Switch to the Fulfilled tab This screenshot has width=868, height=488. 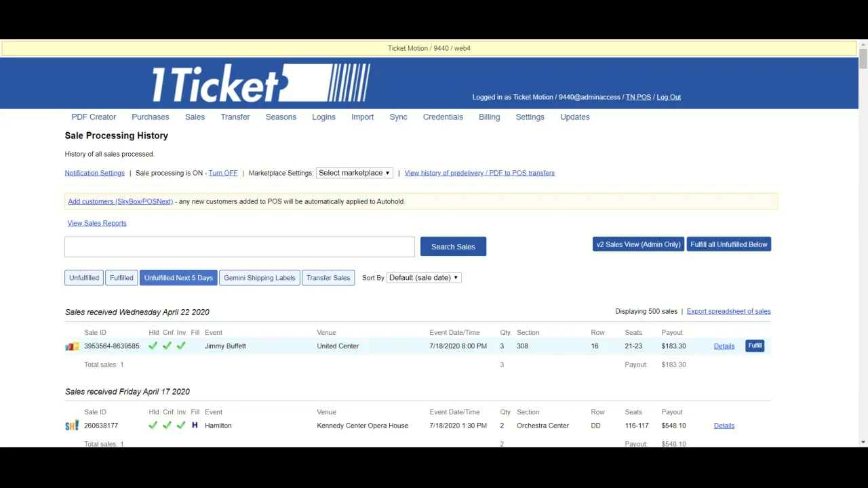click(x=121, y=278)
